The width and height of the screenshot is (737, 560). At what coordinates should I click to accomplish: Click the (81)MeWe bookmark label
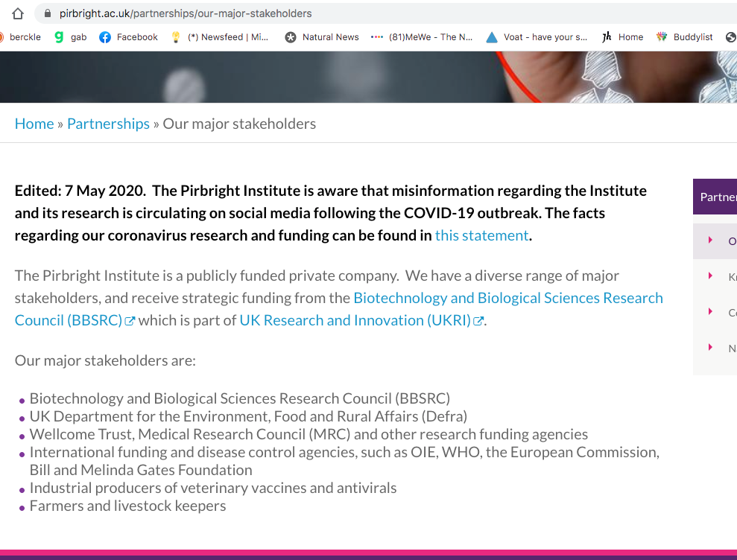coord(431,37)
